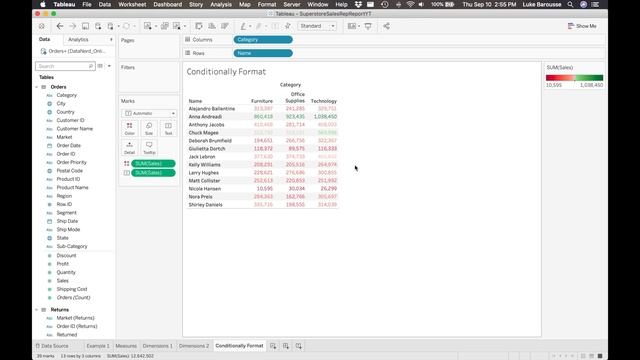Select the Profit field in Data pane
The image size is (640, 360).
coord(62,264)
